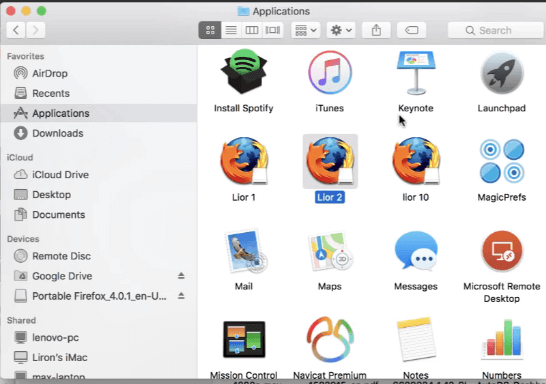Screen dimensions: 546x384
Task: Open the Maps app icon
Action: coord(330,251)
